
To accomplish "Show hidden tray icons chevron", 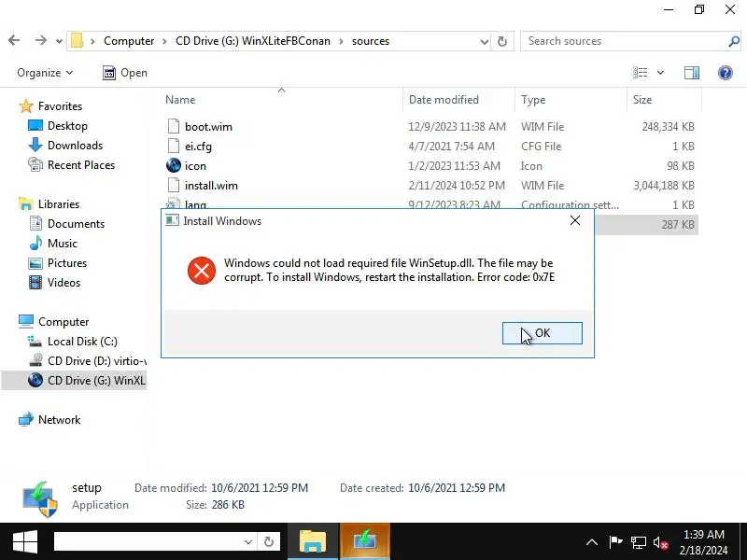I will tap(592, 542).
